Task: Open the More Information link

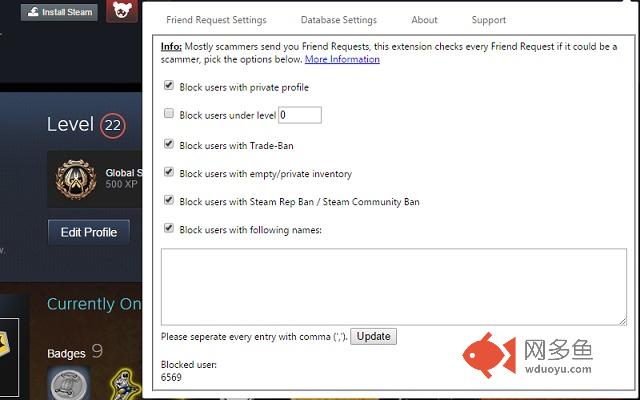Action: click(x=342, y=59)
